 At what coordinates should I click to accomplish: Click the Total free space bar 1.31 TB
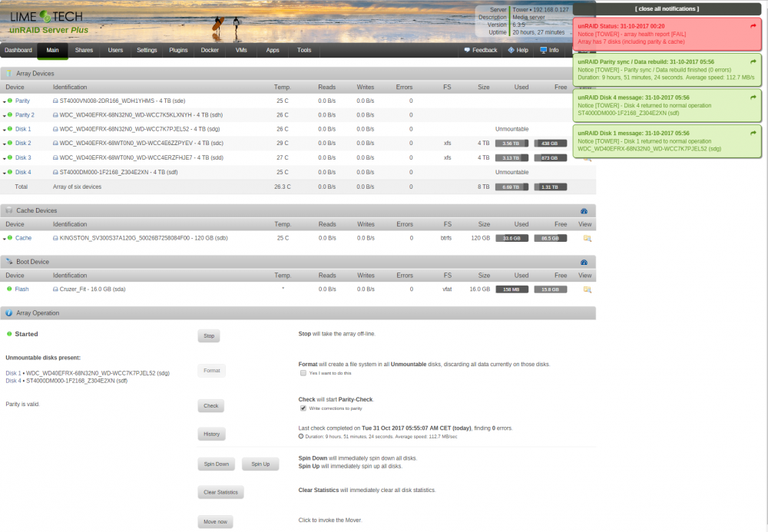[x=551, y=187]
